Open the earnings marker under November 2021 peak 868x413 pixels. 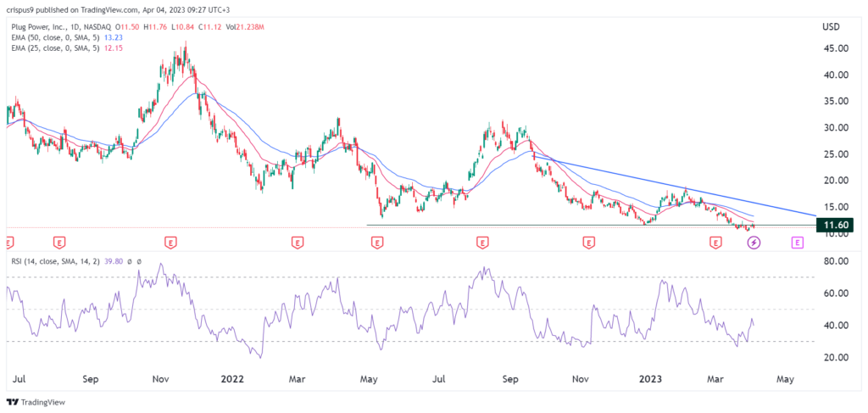pos(170,243)
